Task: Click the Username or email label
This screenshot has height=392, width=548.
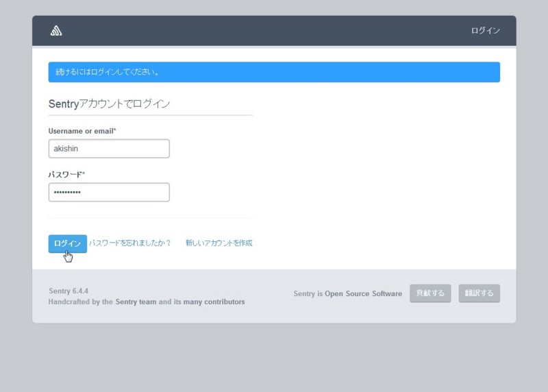Action: click(82, 131)
